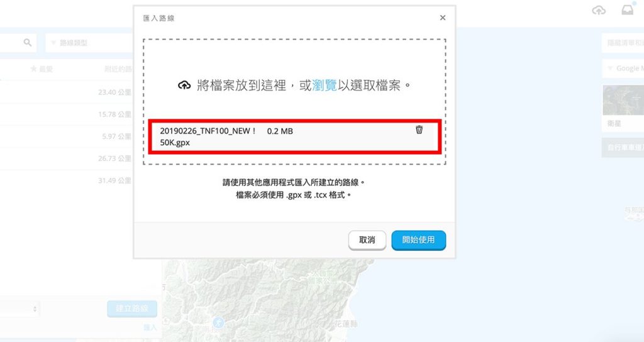Screen dimensions: 644x342
Task: Select the 最愛 favorites tab
Action: pos(42,69)
